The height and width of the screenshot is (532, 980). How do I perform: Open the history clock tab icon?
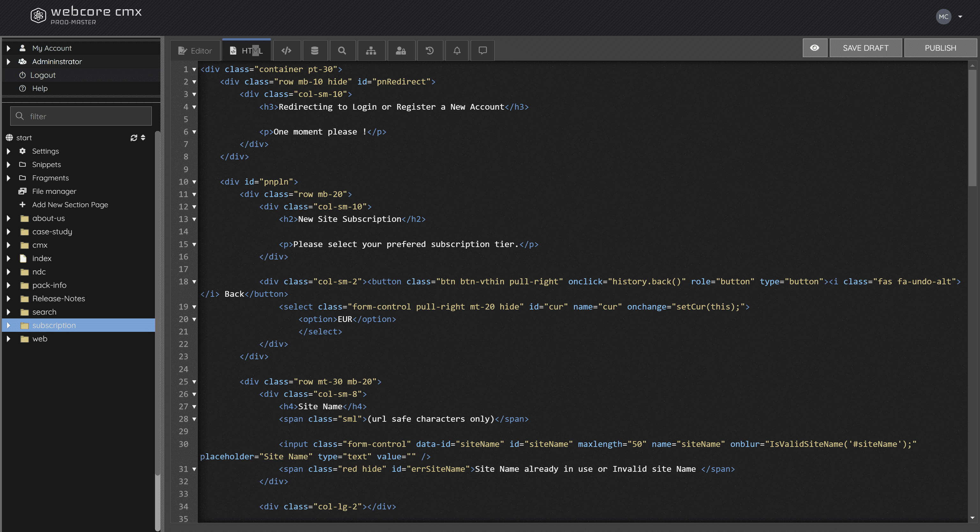click(x=430, y=50)
